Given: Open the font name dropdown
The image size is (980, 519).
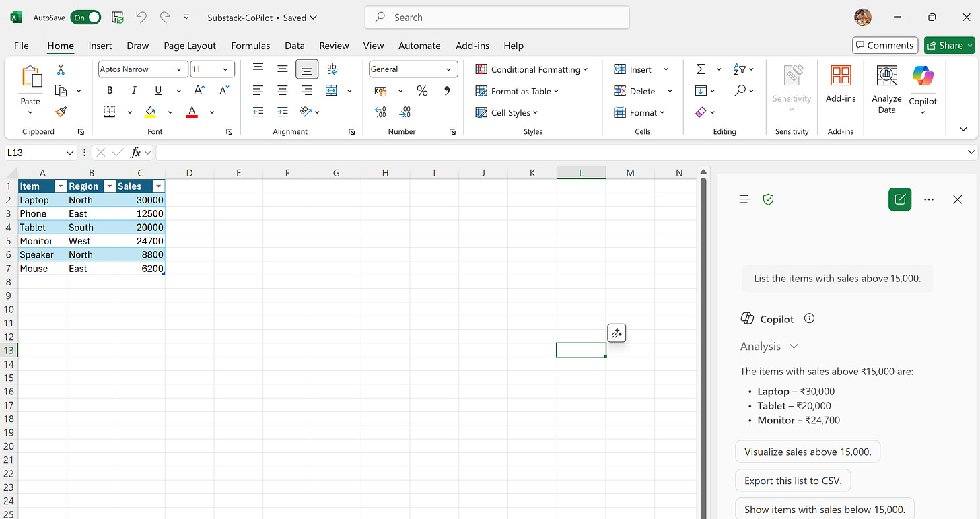Looking at the screenshot, I should point(179,69).
